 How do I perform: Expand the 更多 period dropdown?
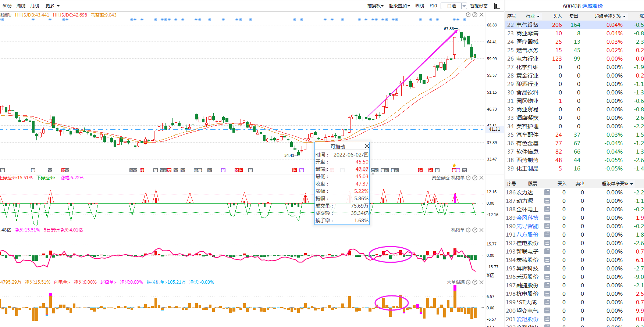(53, 6)
